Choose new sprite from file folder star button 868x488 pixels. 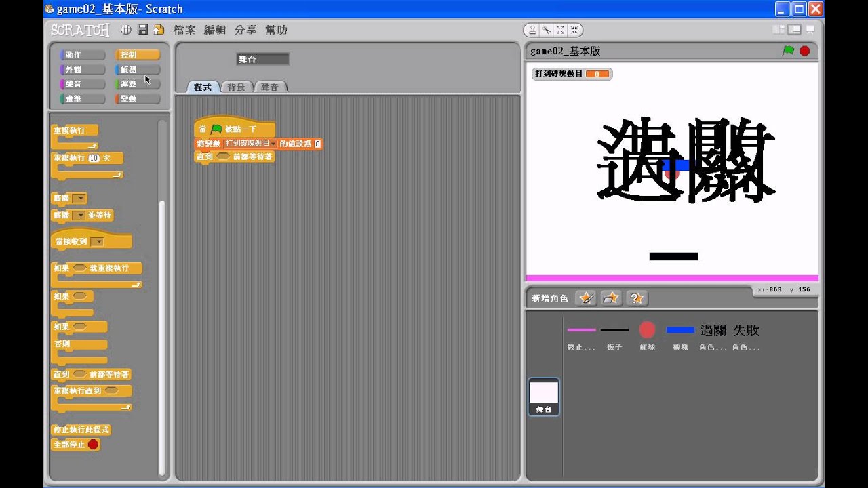612,298
